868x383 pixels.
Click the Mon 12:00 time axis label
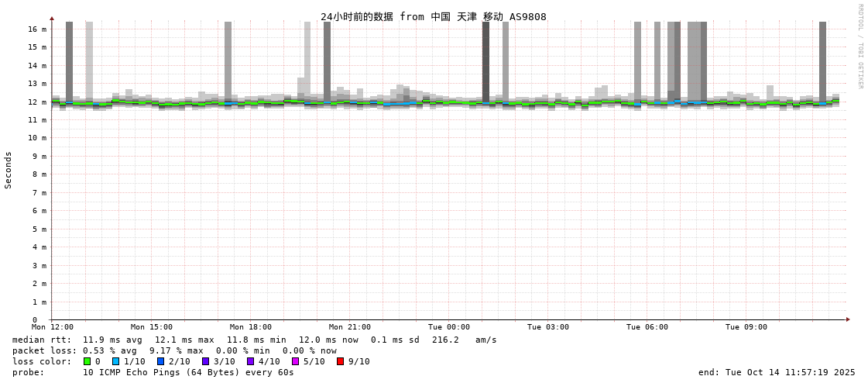(53, 327)
